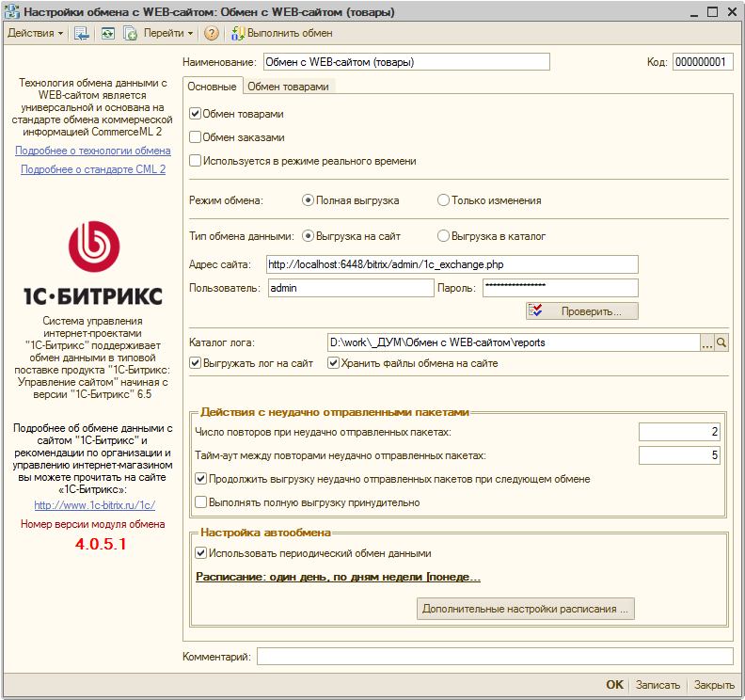Open the 'Расписание: один день...' schedule link
The width and height of the screenshot is (745, 700).
tap(338, 577)
